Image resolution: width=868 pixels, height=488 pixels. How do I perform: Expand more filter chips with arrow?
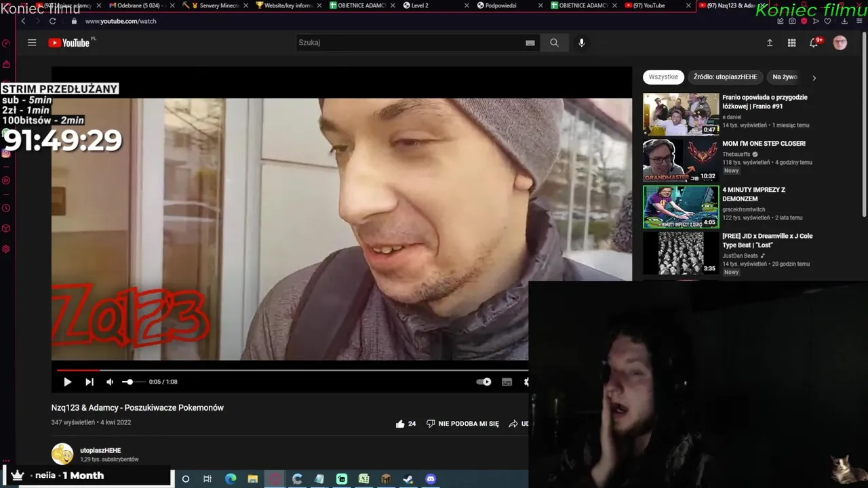tap(814, 78)
